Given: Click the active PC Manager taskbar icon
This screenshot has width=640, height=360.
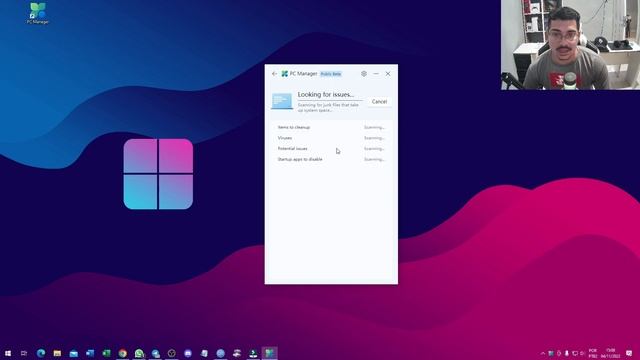Looking at the screenshot, I should click(x=269, y=353).
